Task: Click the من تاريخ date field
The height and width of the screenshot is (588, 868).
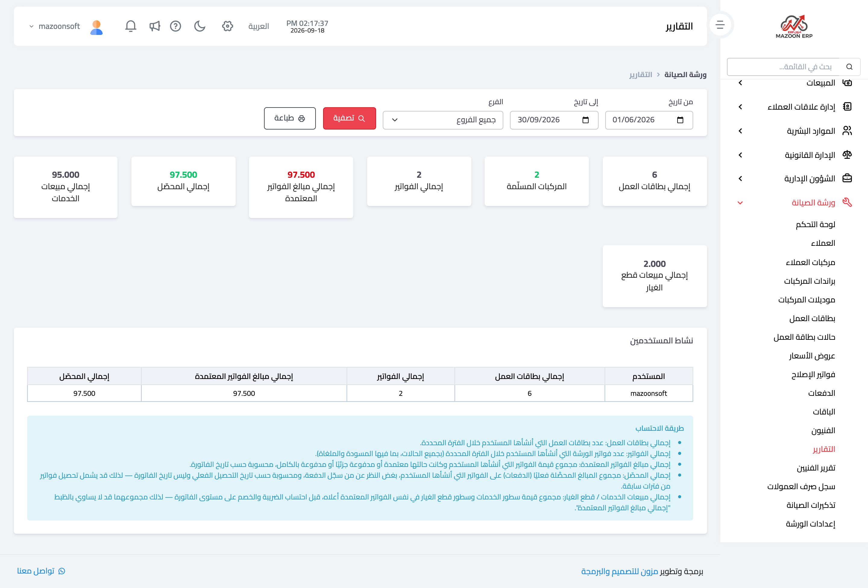Action: coord(649,120)
